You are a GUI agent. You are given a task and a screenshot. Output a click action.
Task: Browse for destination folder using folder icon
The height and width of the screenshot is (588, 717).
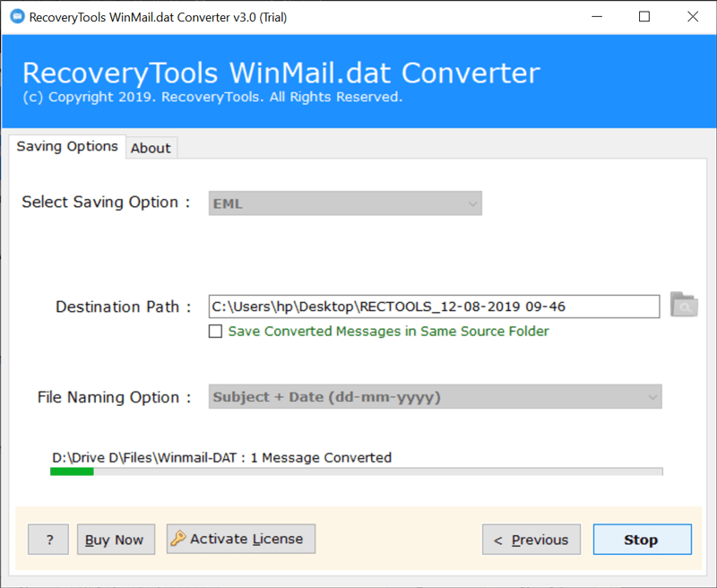(x=683, y=306)
